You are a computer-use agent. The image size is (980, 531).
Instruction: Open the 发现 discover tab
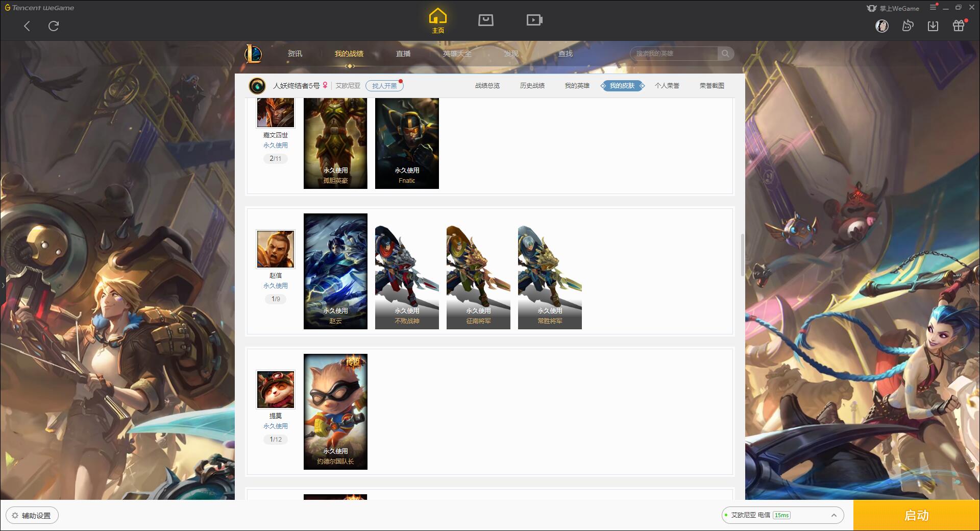coord(511,54)
